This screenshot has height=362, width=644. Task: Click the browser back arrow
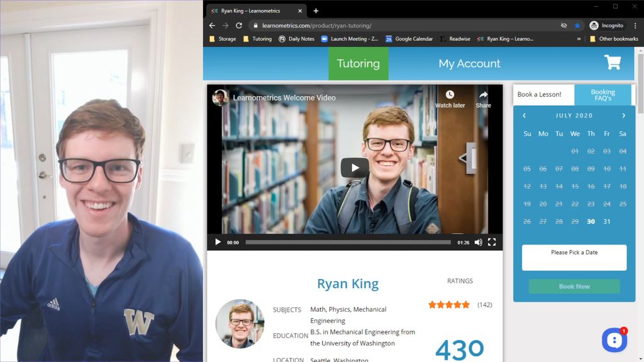(212, 25)
